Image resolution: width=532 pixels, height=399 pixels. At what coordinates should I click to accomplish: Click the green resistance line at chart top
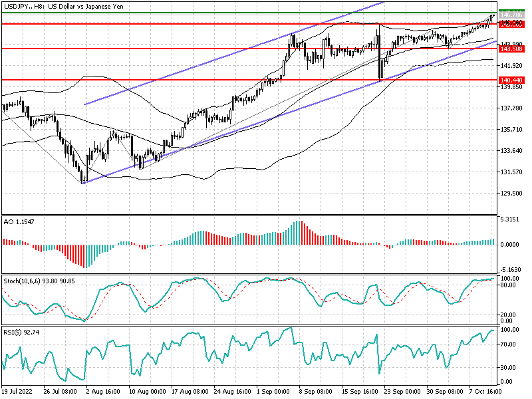tap(266, 11)
